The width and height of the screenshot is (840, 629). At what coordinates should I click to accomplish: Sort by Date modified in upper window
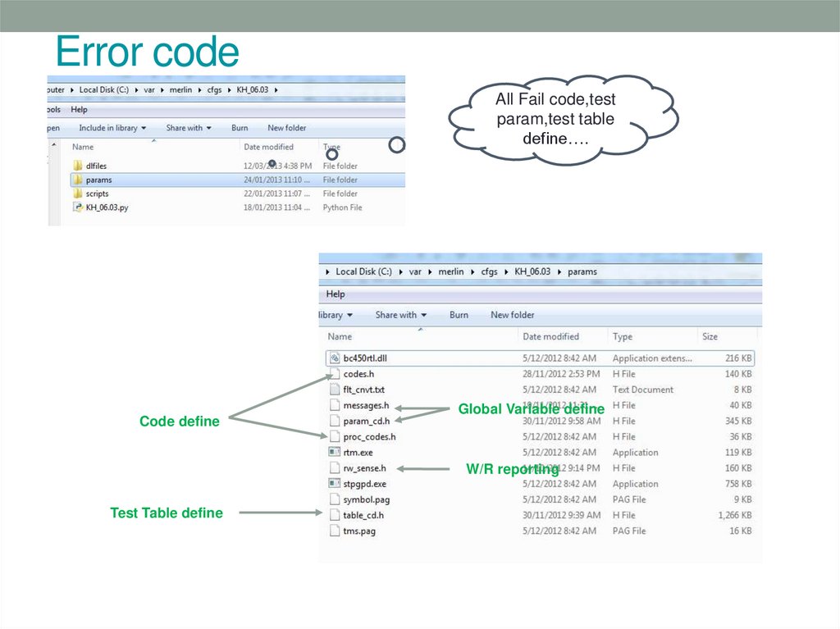pyautogui.click(x=268, y=147)
